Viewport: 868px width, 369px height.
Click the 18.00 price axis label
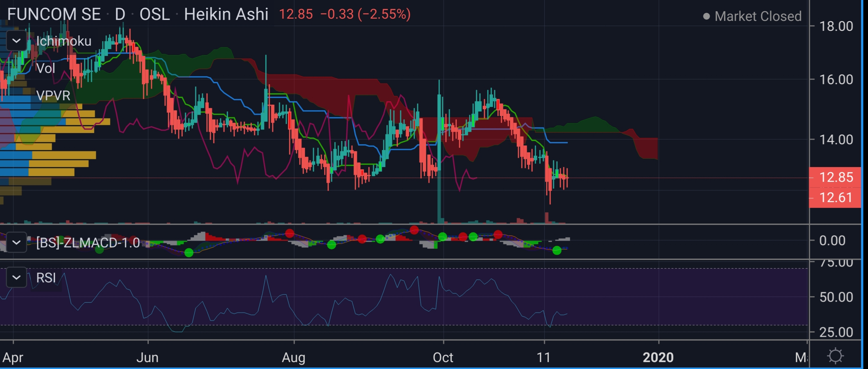click(836, 26)
